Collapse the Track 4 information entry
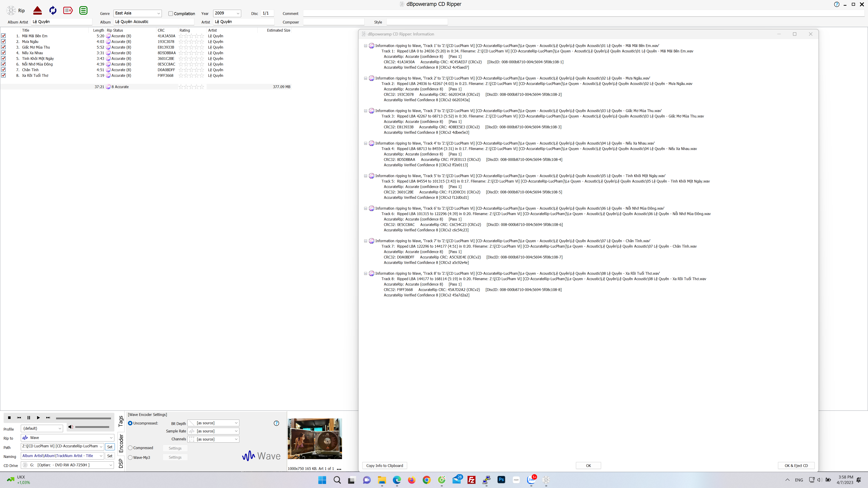This screenshot has height=488, width=868. (x=366, y=143)
